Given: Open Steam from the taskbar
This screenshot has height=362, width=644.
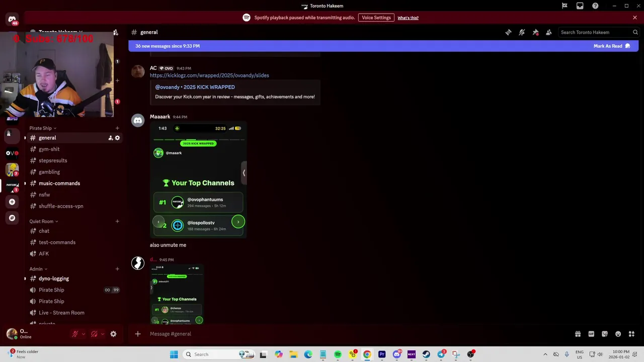Looking at the screenshot, I should click(x=426, y=354).
